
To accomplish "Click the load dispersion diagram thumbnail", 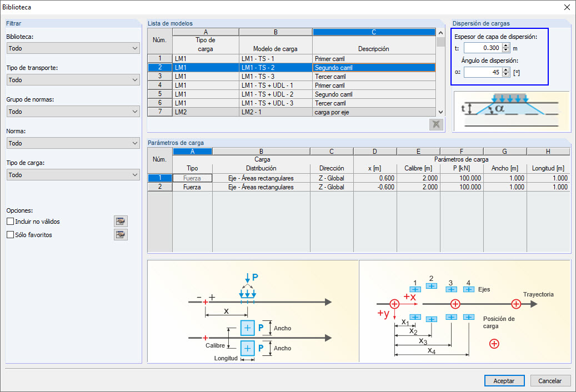I will 512,111.
